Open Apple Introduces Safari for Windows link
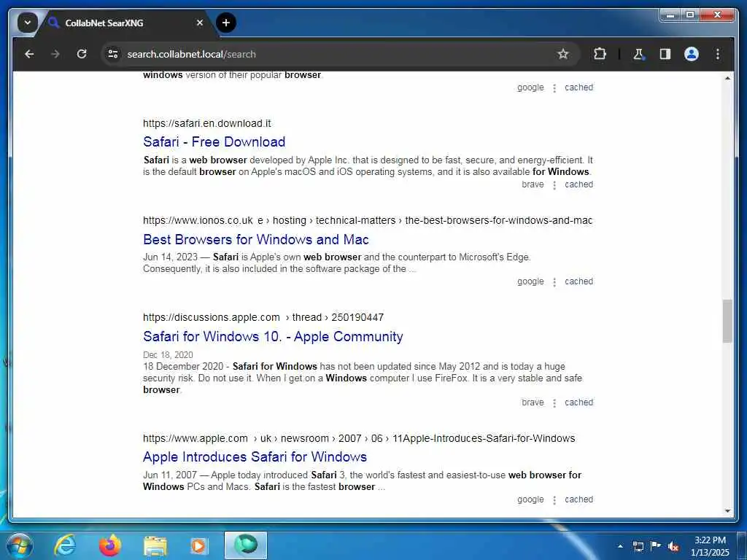 pos(255,456)
